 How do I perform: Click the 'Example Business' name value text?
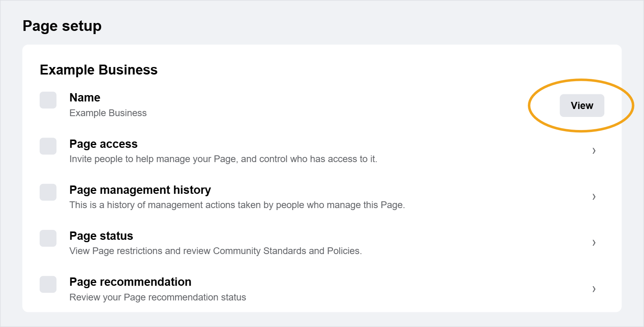pyautogui.click(x=108, y=113)
